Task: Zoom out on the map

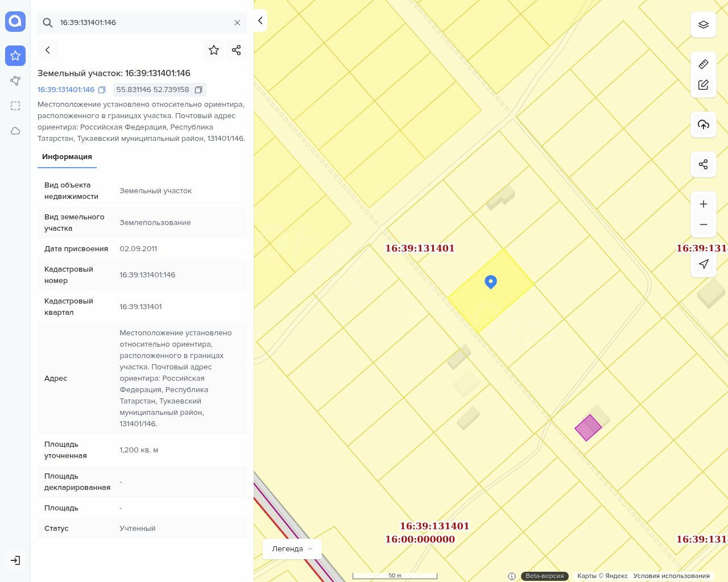Action: [x=704, y=225]
